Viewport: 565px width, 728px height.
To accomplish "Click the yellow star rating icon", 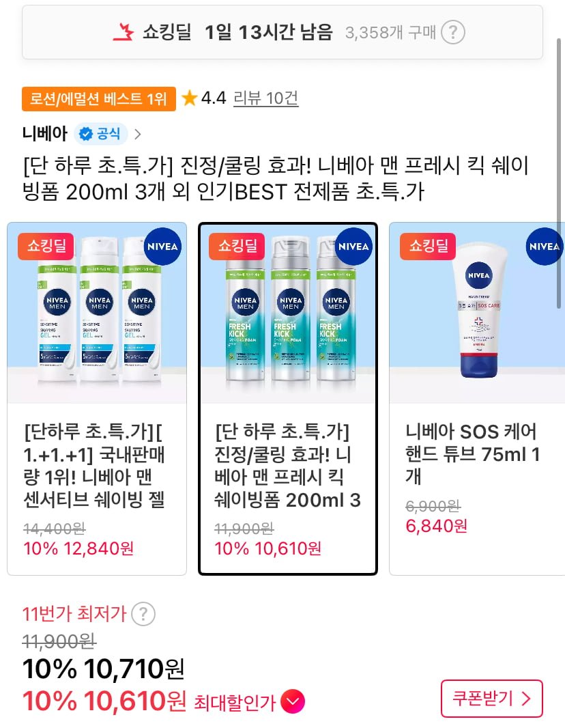I will [189, 98].
